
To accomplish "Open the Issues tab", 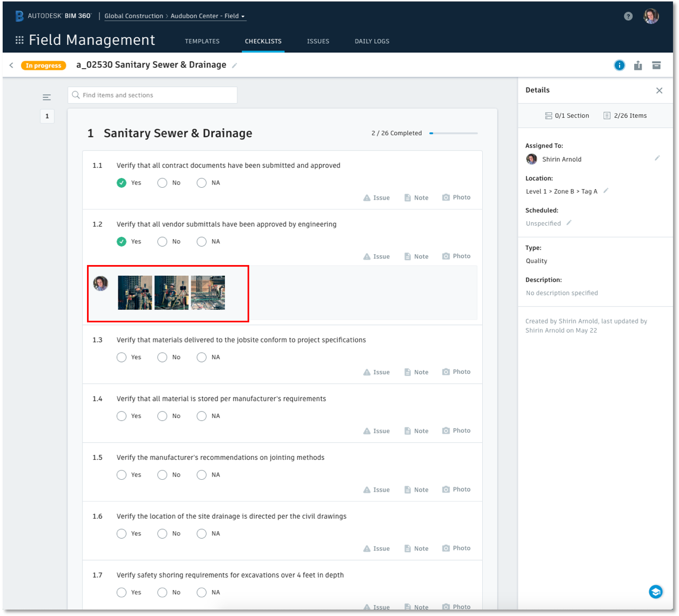I will [x=318, y=41].
